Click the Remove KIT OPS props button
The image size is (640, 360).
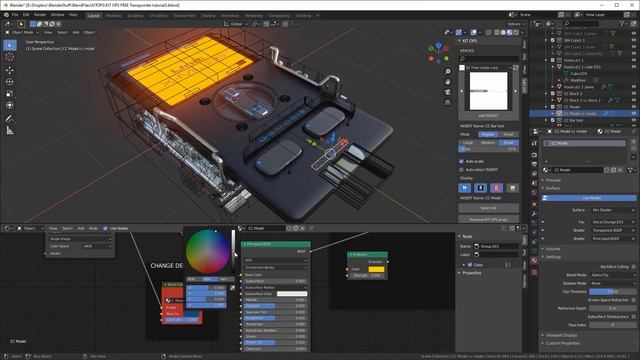pos(489,219)
